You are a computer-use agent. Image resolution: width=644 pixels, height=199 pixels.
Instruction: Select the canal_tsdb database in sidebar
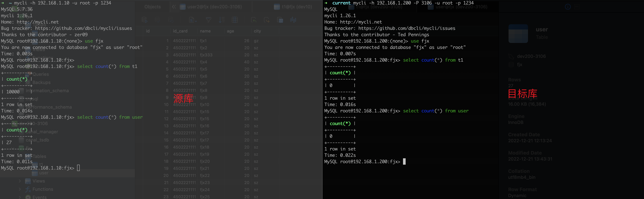(37, 140)
